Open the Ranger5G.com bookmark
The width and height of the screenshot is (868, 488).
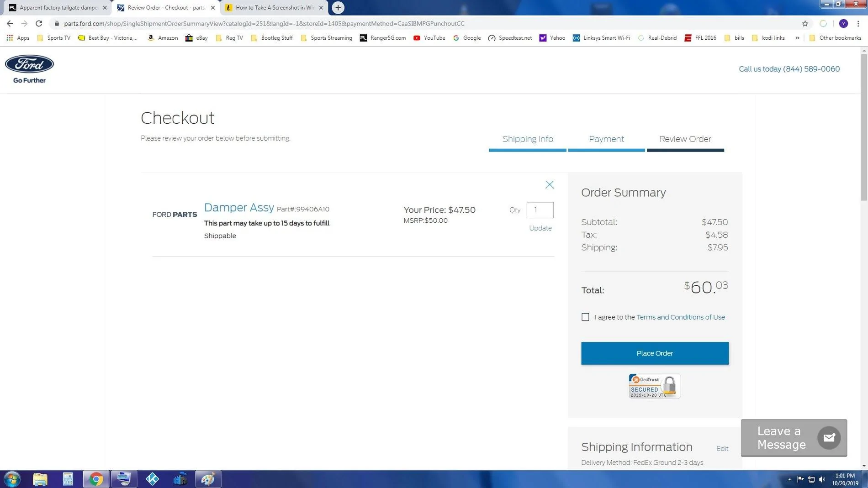point(383,38)
